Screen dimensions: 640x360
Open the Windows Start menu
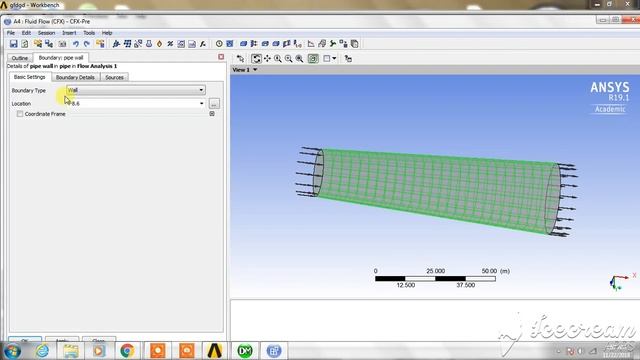tap(12, 351)
